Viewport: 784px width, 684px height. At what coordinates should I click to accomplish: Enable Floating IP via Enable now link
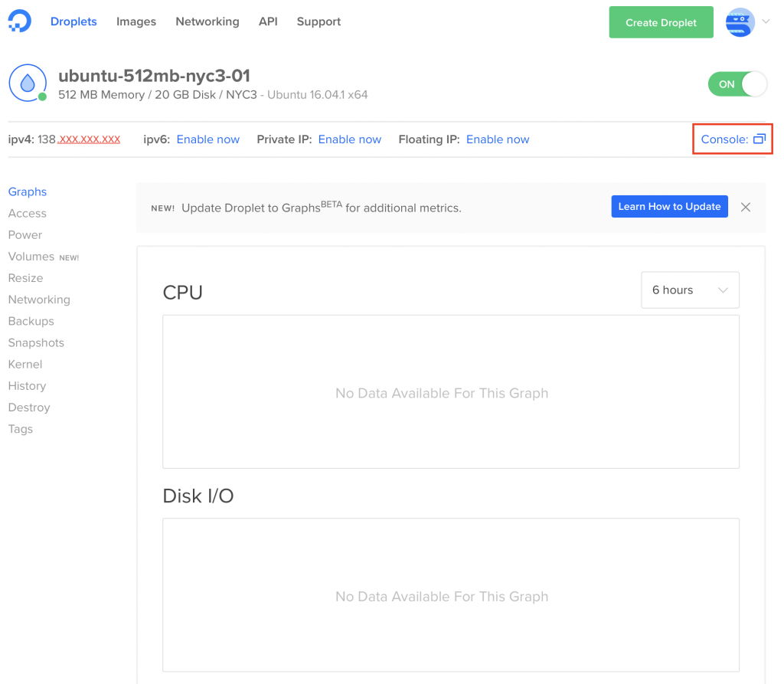coord(498,139)
